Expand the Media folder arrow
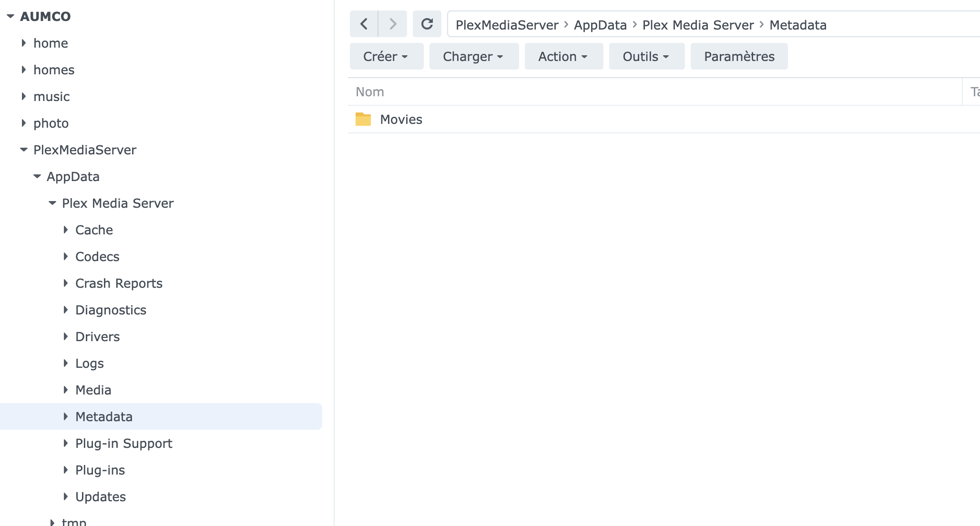980x526 pixels. 66,390
